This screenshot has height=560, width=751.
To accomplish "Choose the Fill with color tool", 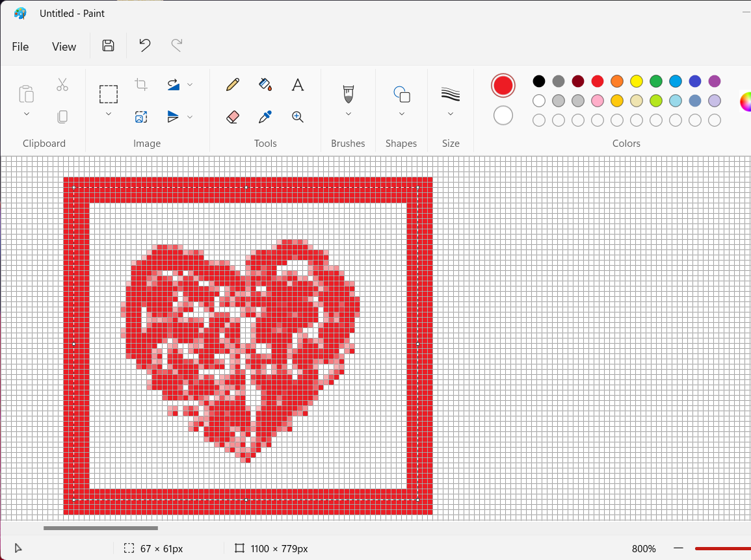I will pos(265,84).
